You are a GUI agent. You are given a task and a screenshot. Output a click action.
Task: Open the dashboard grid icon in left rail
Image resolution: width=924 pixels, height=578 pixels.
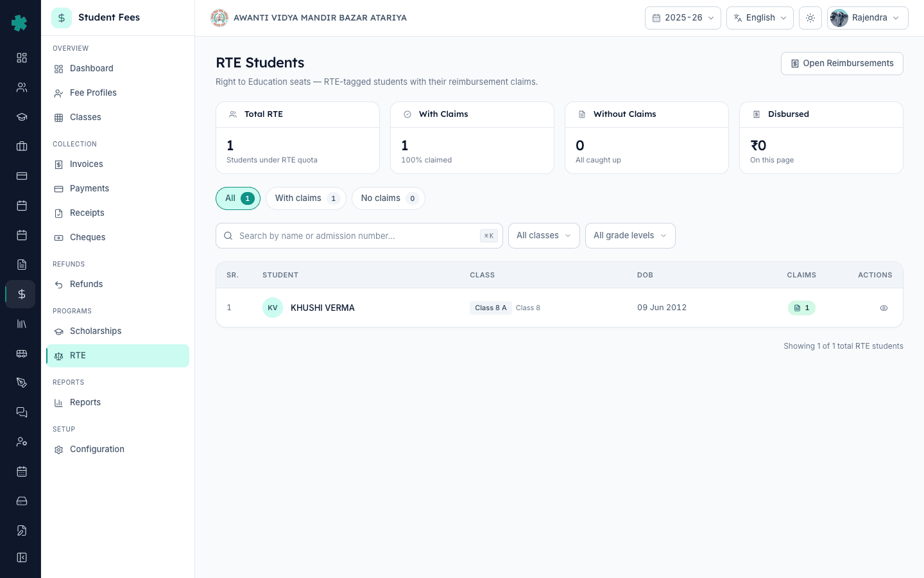click(22, 58)
